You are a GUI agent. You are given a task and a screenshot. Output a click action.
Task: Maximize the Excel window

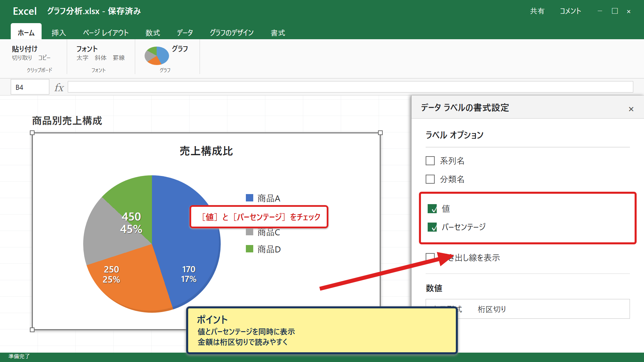click(615, 11)
